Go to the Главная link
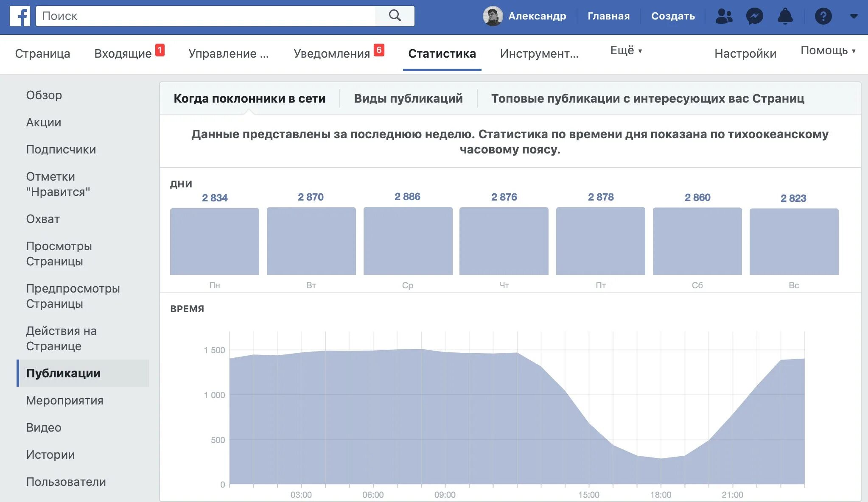The image size is (868, 502). pos(608,16)
